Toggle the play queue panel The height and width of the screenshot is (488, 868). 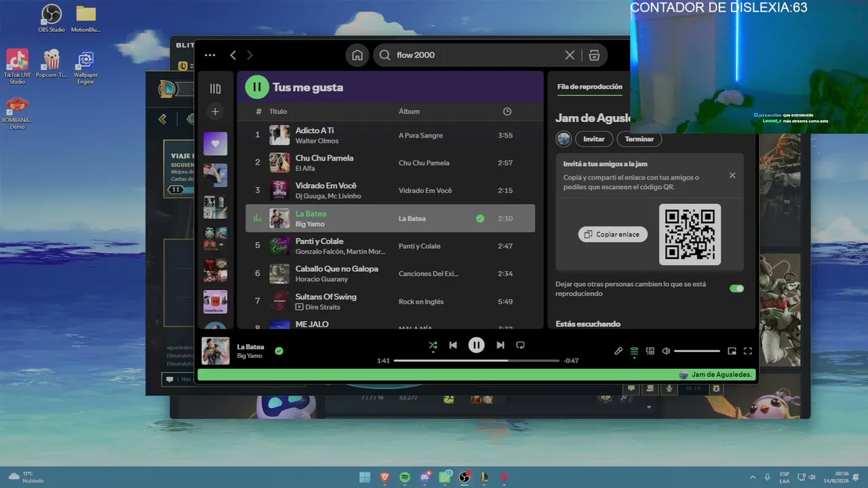coord(634,351)
